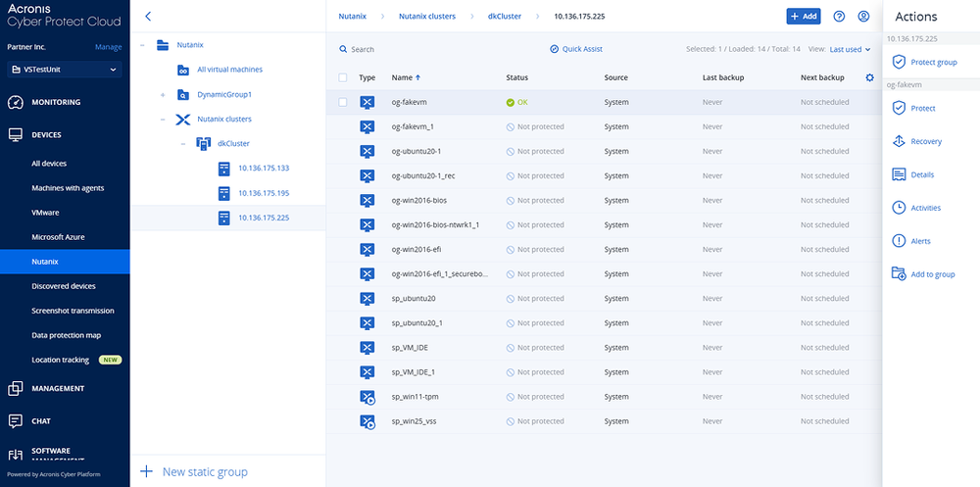Click the Nutanix breadcrumb link

(353, 17)
